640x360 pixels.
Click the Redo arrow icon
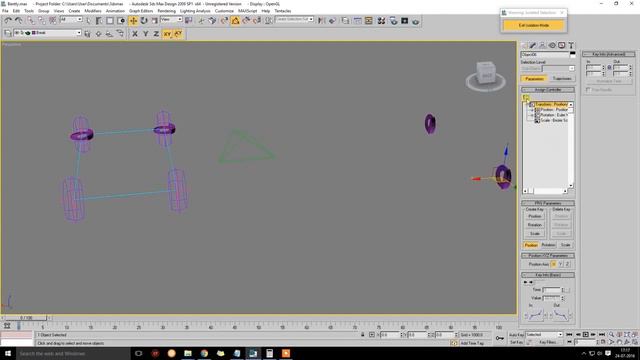(x=18, y=20)
